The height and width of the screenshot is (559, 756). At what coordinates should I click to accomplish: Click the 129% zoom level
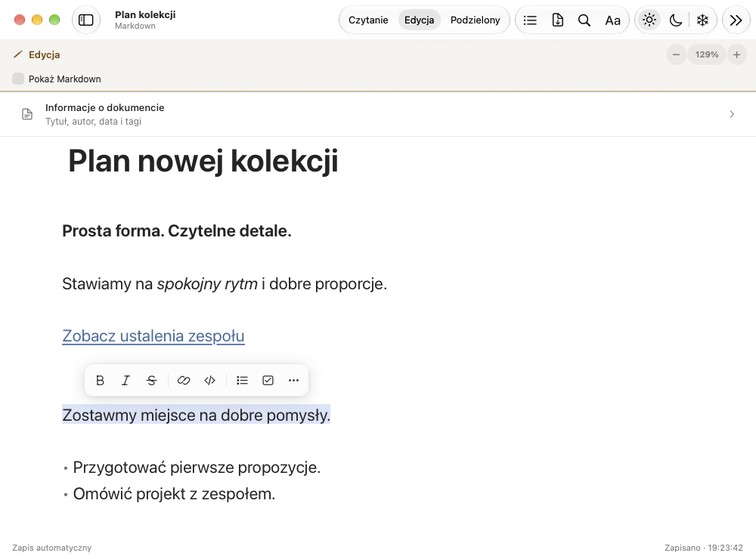(707, 54)
